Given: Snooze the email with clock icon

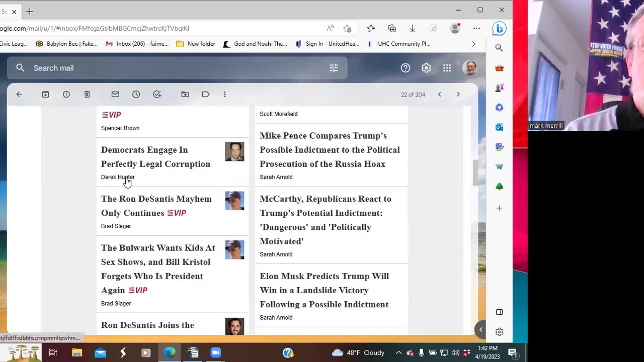Looking at the screenshot, I should [136, 94].
